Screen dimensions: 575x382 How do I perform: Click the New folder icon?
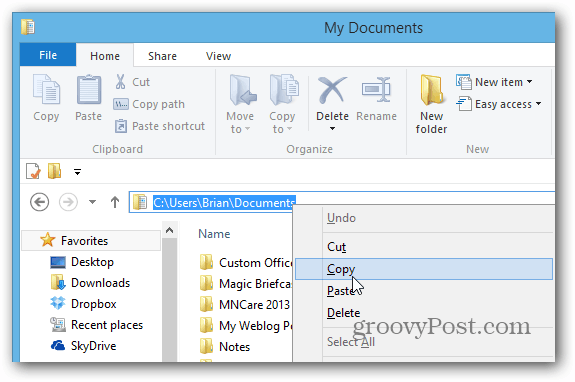pos(432,89)
